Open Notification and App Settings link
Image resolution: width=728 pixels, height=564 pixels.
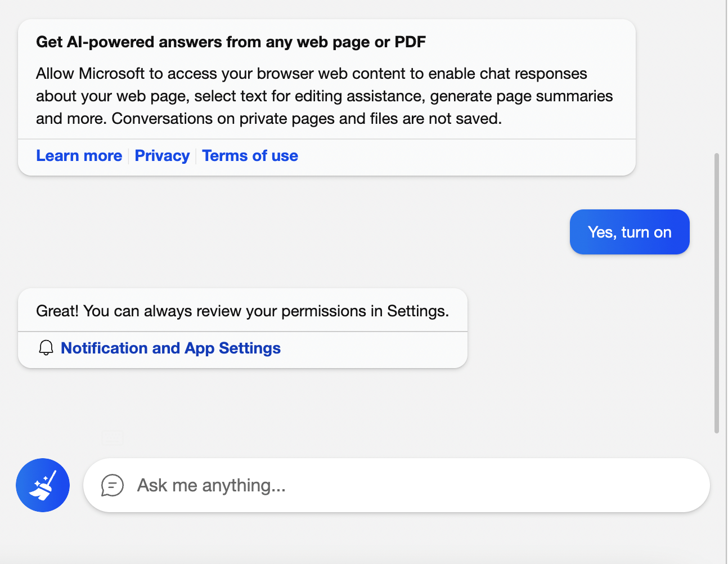[170, 348]
